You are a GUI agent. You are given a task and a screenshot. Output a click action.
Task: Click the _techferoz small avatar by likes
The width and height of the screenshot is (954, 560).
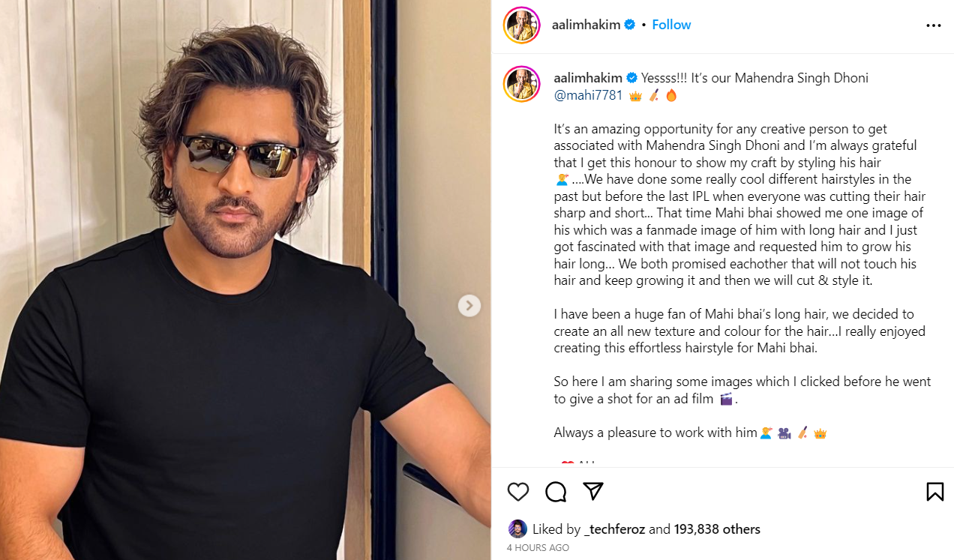[x=517, y=529]
